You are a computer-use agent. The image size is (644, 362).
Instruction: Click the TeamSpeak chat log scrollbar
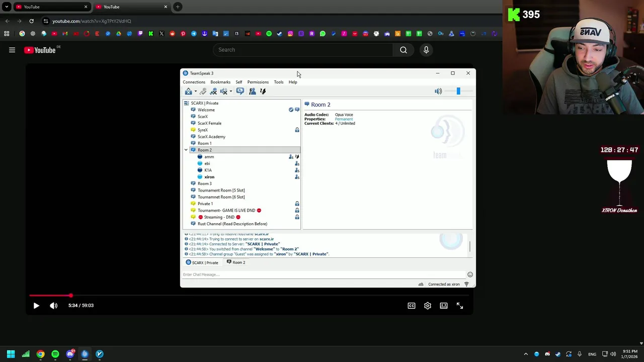[x=470, y=246]
